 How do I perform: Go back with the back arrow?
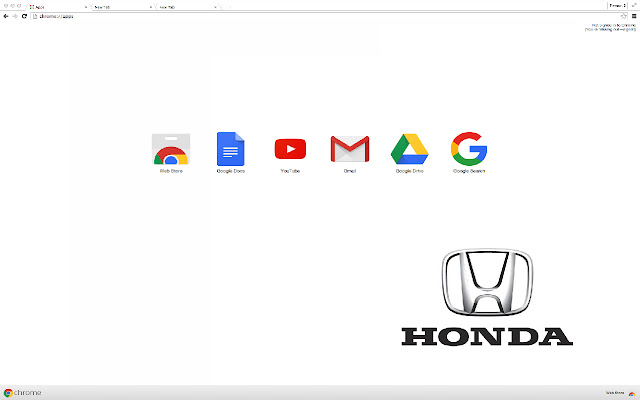coord(6,16)
